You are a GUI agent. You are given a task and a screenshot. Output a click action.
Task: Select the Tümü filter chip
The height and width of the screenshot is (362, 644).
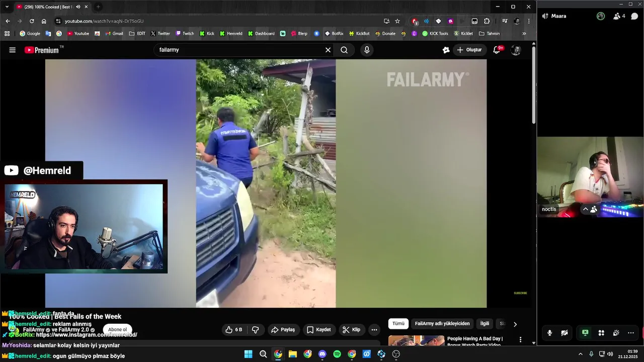pos(398,324)
